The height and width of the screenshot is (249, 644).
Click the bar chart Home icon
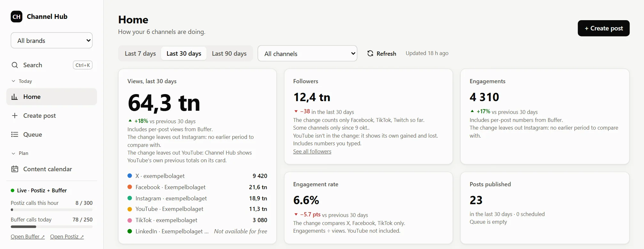15,97
